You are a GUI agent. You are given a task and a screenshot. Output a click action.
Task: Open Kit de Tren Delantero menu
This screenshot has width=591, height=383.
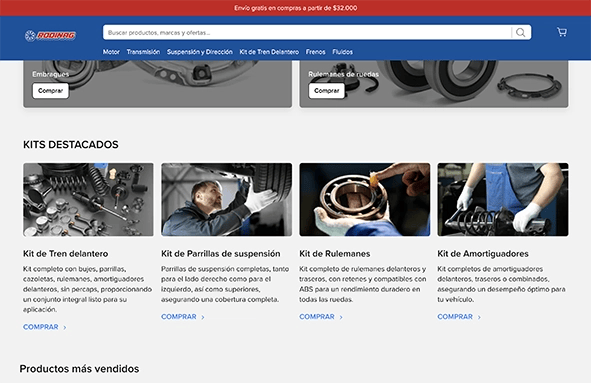[x=269, y=52]
